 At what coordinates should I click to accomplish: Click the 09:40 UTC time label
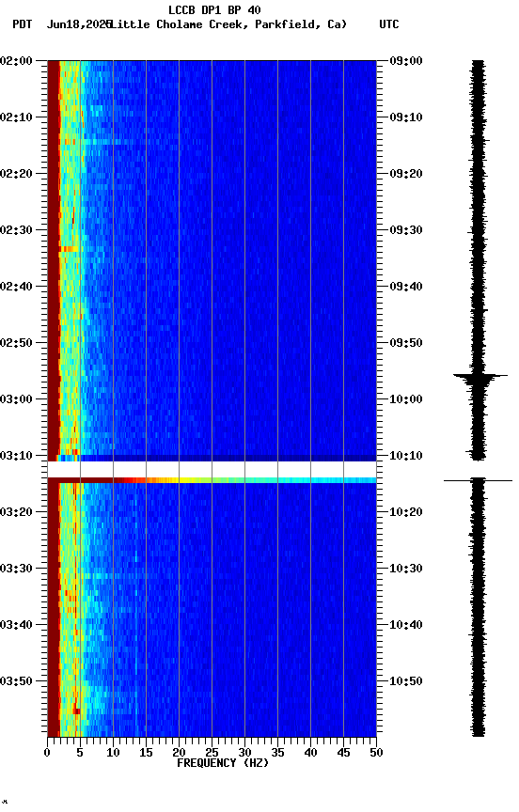pos(406,287)
